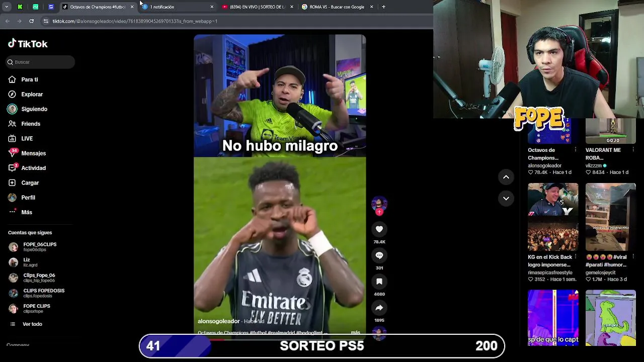Open the Explorar compass icon

[x=12, y=94]
